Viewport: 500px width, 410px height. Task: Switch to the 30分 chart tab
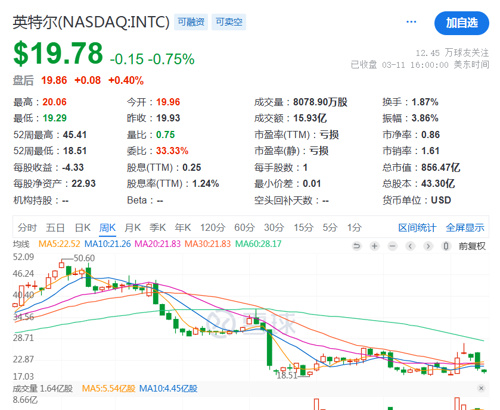(274, 228)
